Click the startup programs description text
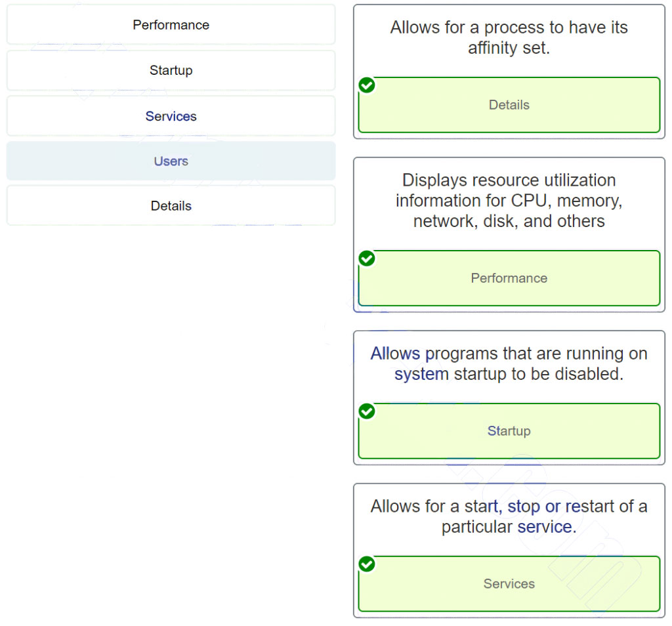 [509, 364]
